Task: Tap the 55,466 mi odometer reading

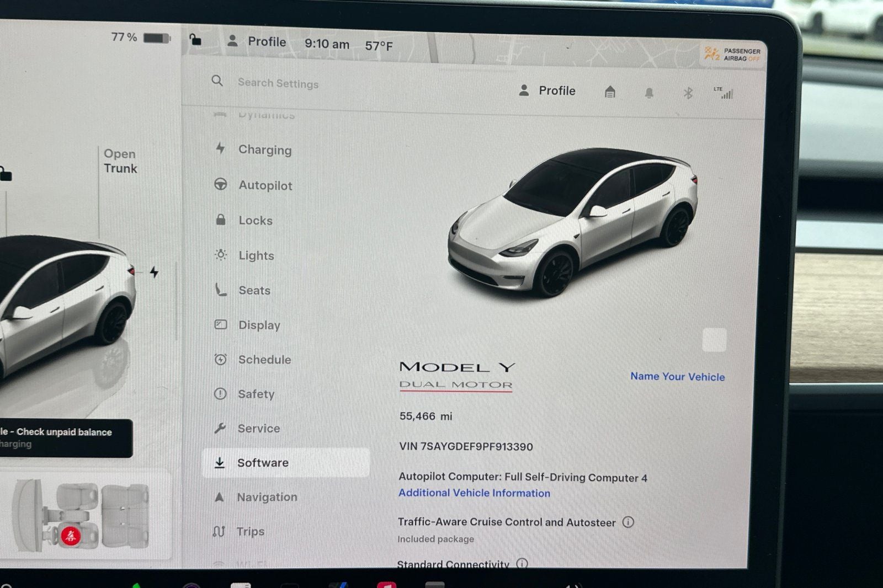Action: (425, 416)
